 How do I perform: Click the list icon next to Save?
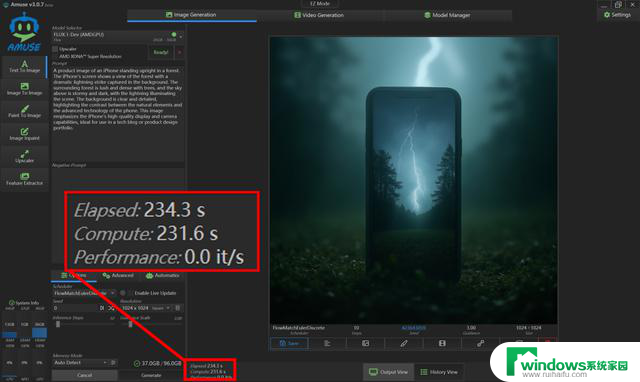[327, 344]
